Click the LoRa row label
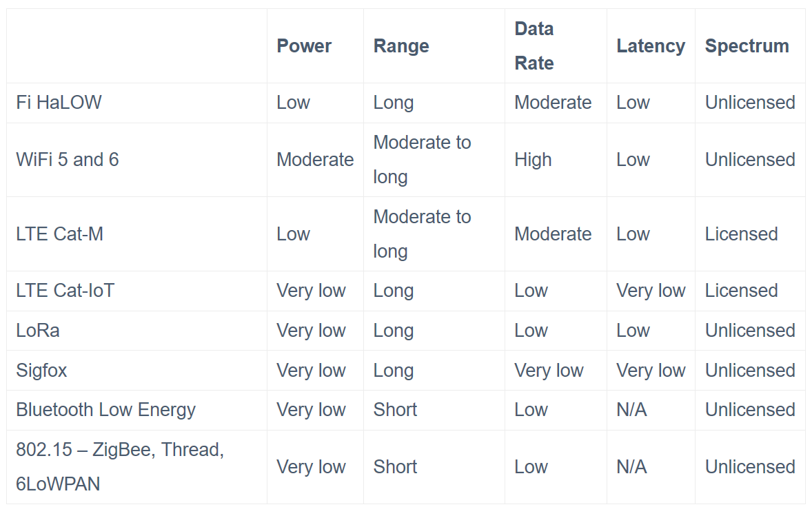This screenshot has height=507, width=812. coord(38,331)
